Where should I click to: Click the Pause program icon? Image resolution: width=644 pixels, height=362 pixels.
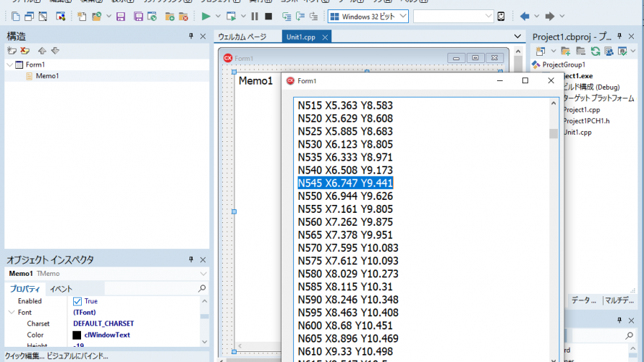tap(255, 17)
